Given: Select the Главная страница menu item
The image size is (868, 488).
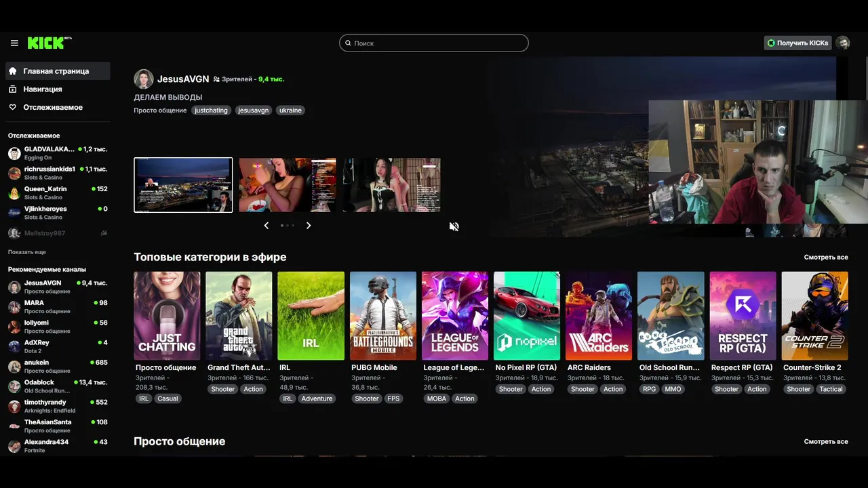Looking at the screenshot, I should click(58, 70).
